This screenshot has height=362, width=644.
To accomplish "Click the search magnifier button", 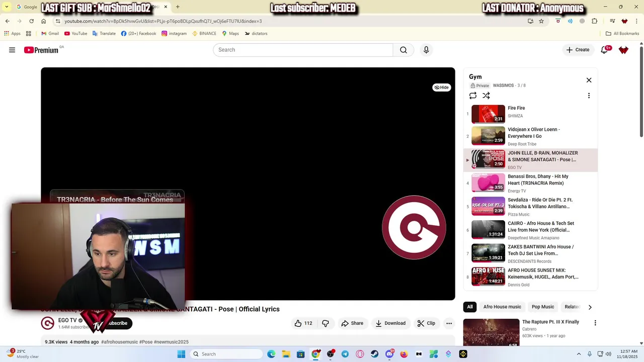I will click(404, 50).
